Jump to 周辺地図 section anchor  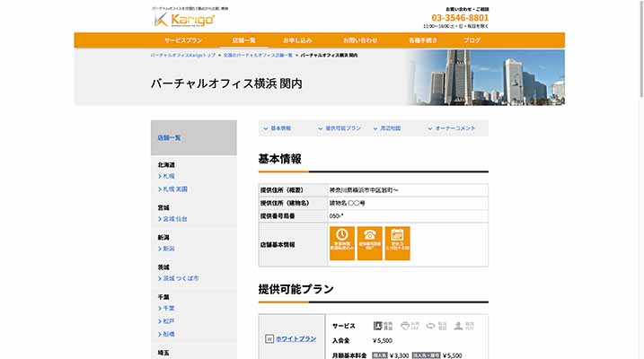(387, 128)
